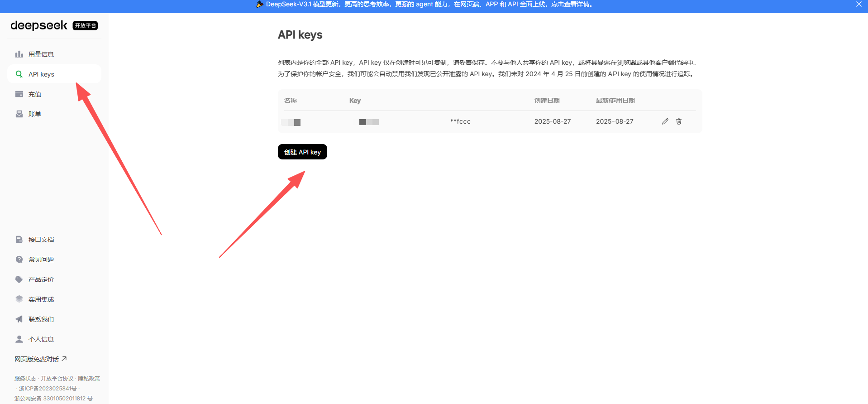Image resolution: width=868 pixels, height=404 pixels.
Task: Click the 创建 API key button
Action: pos(302,152)
